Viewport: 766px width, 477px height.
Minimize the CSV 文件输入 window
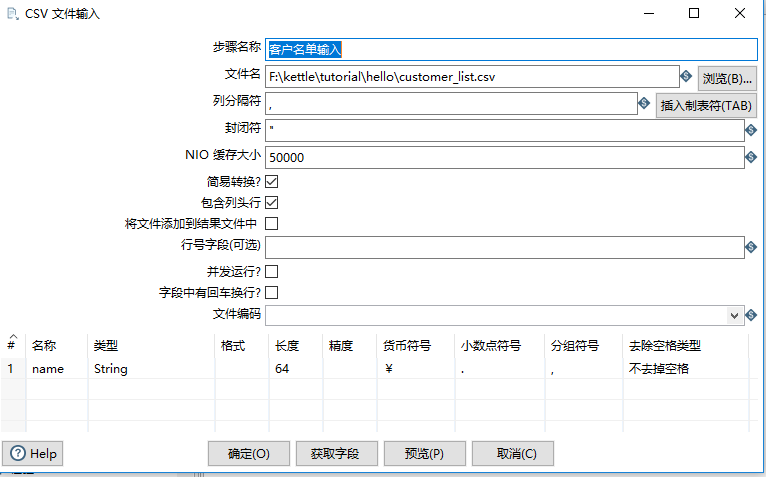pyautogui.click(x=649, y=13)
